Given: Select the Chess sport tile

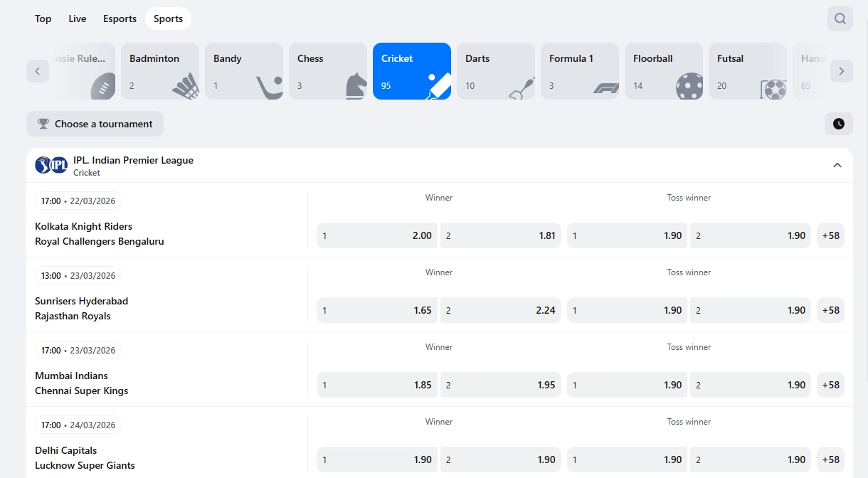Looking at the screenshot, I should pyautogui.click(x=328, y=71).
